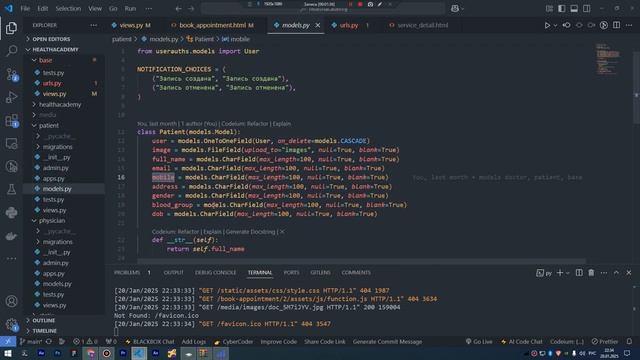Click the horizontal editor scrollbar

coord(361,261)
